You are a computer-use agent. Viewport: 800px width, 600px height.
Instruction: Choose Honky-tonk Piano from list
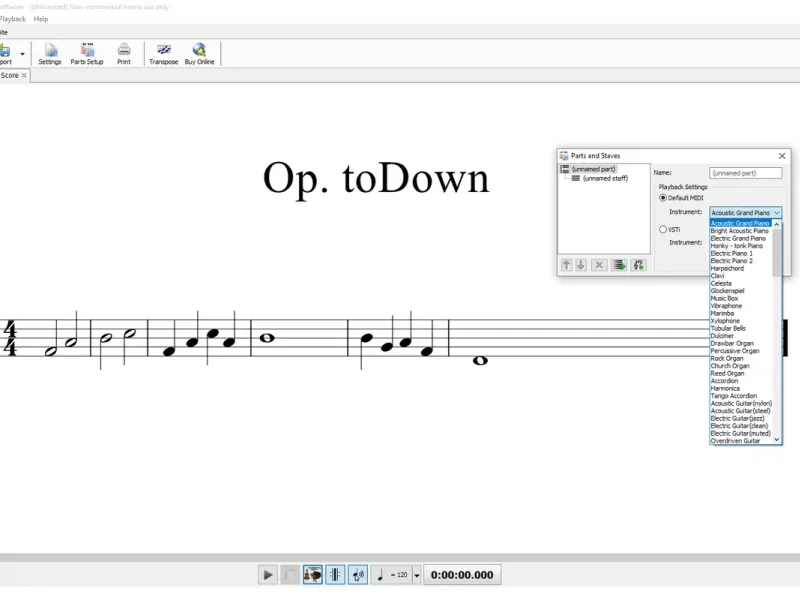tap(737, 246)
